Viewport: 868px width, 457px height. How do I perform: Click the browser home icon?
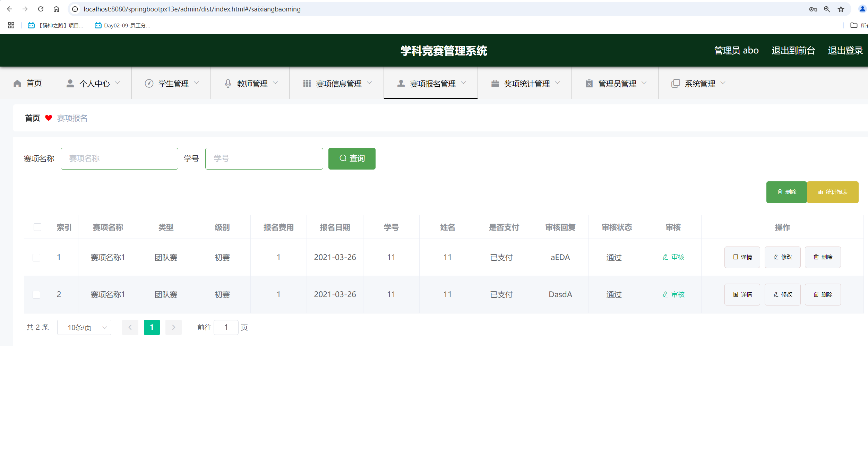[56, 9]
